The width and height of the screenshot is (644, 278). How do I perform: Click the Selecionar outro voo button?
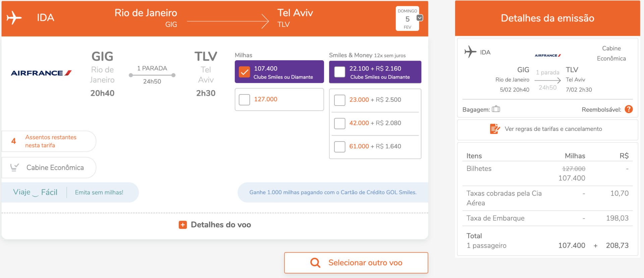tap(356, 263)
